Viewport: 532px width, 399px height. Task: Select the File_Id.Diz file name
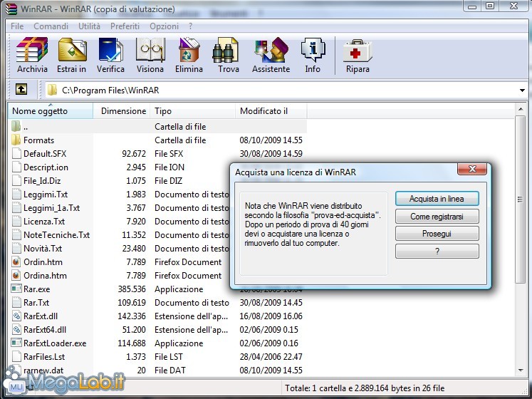pyautogui.click(x=42, y=181)
